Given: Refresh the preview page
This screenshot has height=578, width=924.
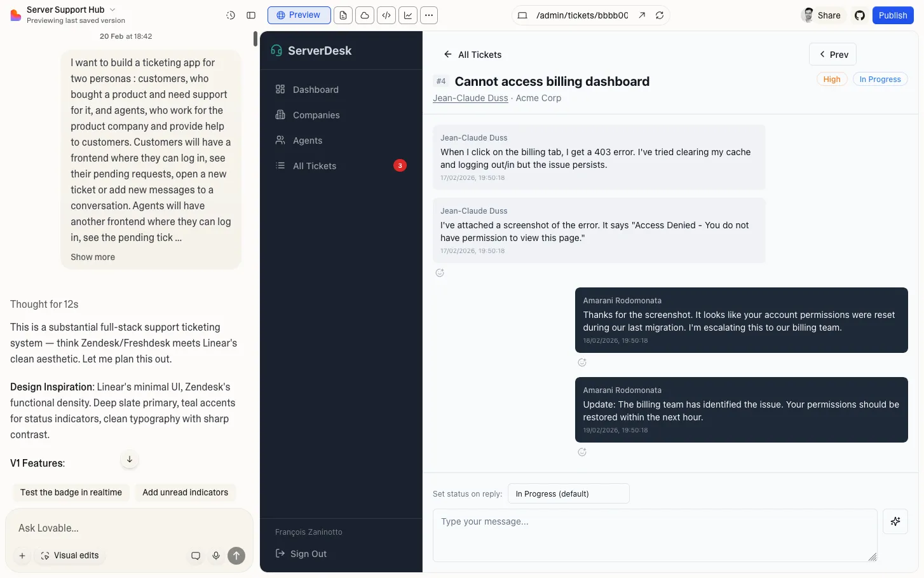Looking at the screenshot, I should coord(660,15).
